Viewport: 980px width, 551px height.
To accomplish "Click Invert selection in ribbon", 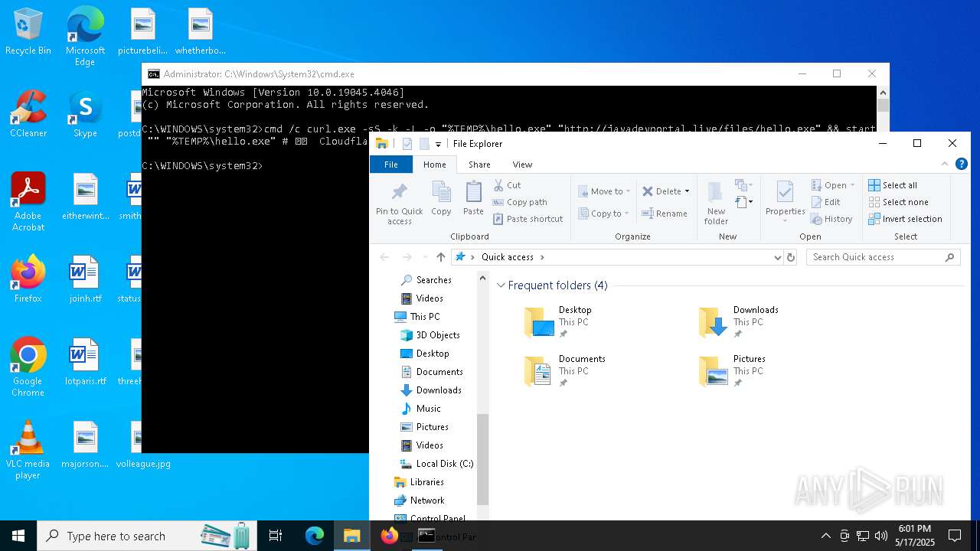I will click(905, 219).
